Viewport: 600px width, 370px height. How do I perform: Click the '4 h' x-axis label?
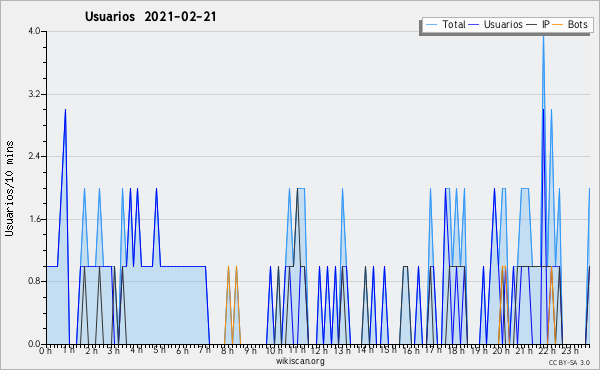click(x=136, y=350)
